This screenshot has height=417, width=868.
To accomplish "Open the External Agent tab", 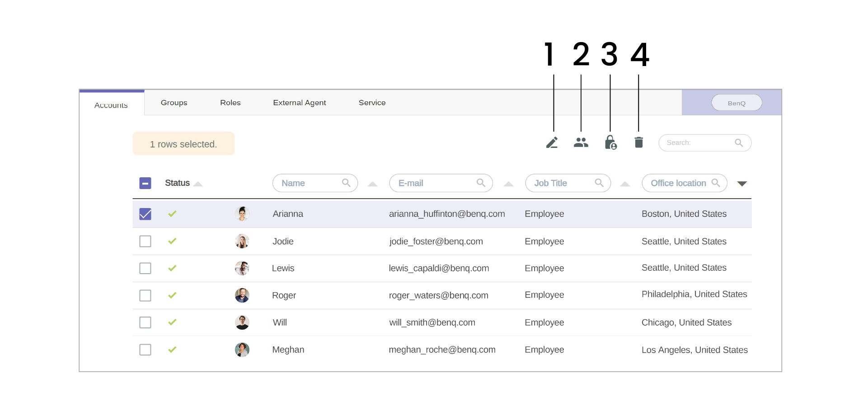I will [299, 103].
